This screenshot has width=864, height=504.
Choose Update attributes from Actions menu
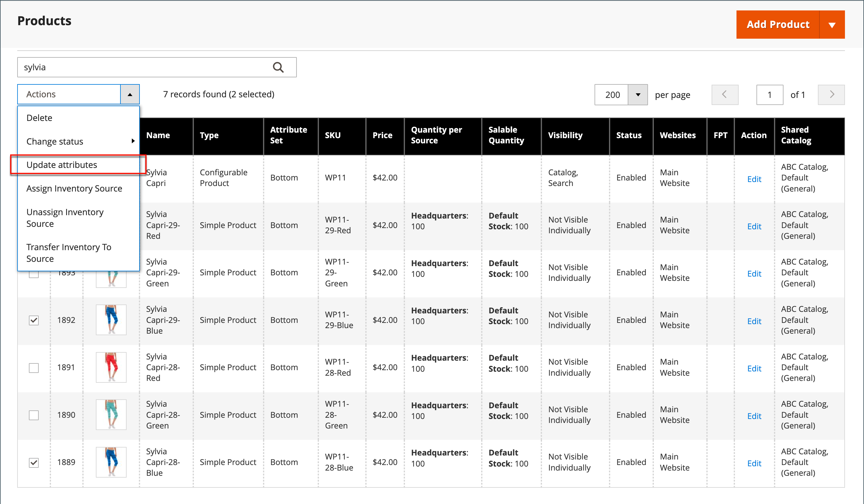tap(62, 165)
